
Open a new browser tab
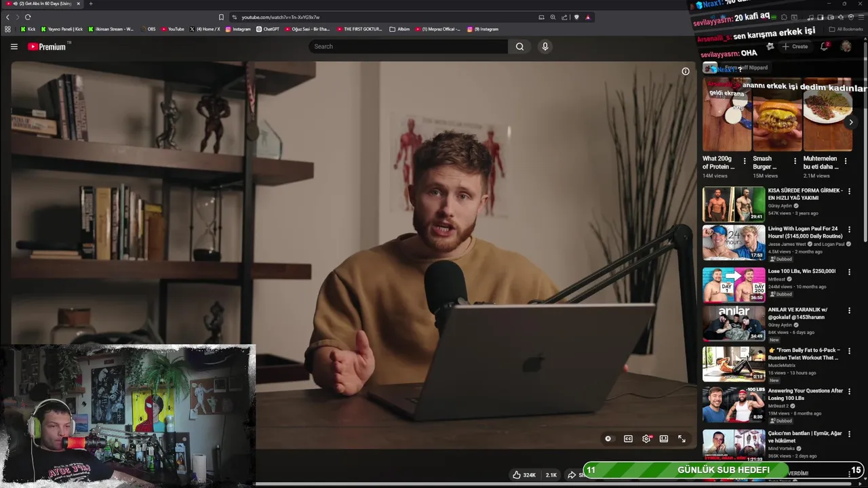click(x=91, y=4)
